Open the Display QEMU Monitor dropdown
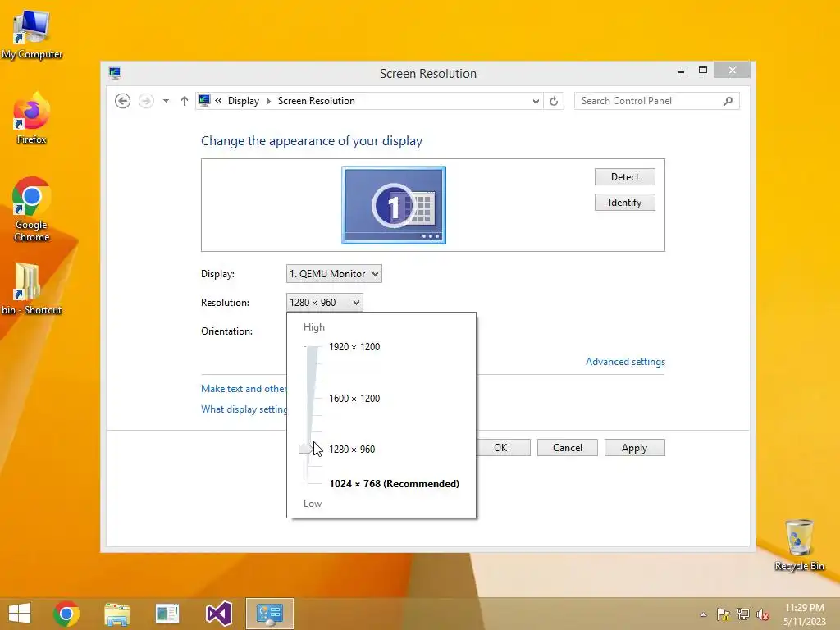 [x=334, y=274]
